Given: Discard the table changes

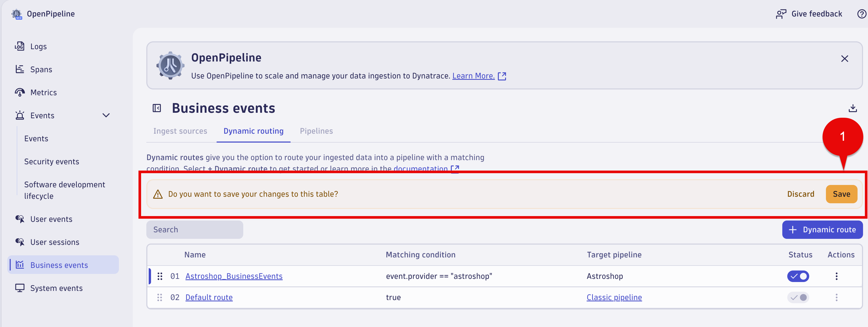Looking at the screenshot, I should click(801, 194).
